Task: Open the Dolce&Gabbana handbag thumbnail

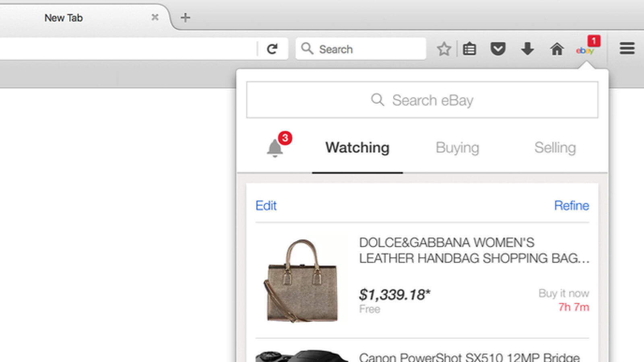Action: pyautogui.click(x=301, y=280)
